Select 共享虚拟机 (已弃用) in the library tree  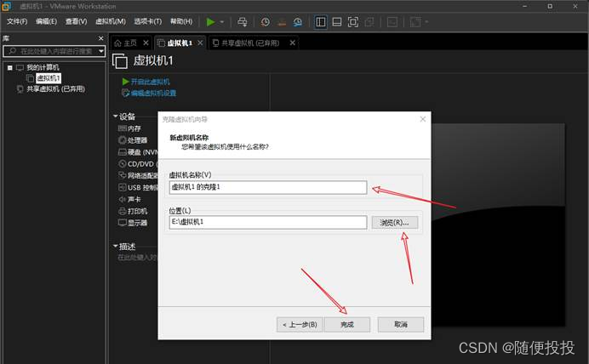click(55, 89)
